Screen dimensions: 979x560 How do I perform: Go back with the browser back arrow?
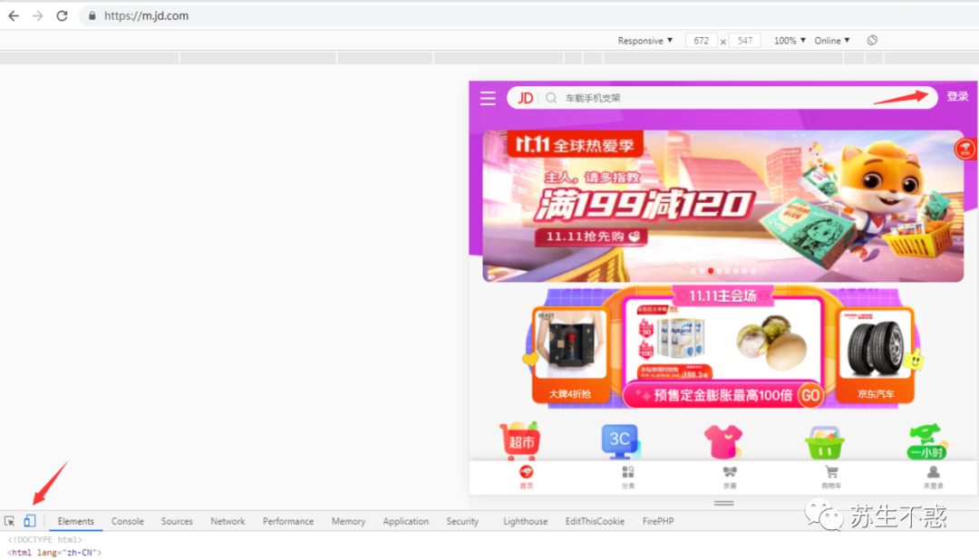[14, 15]
